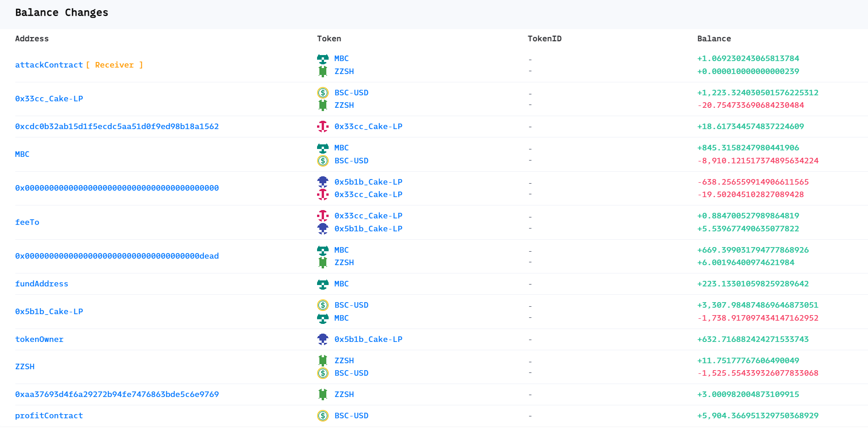Open the profitContract address link
This screenshot has height=428, width=868.
click(x=49, y=416)
